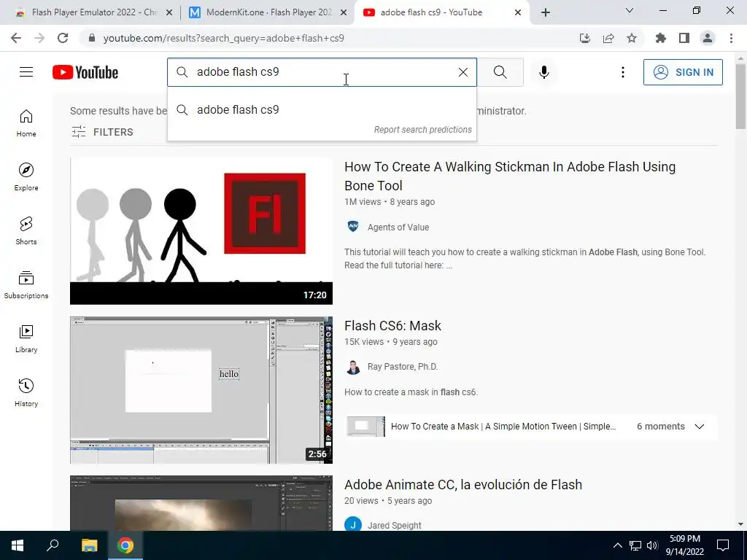Open the Walking Stickman video thumbnail

click(201, 231)
